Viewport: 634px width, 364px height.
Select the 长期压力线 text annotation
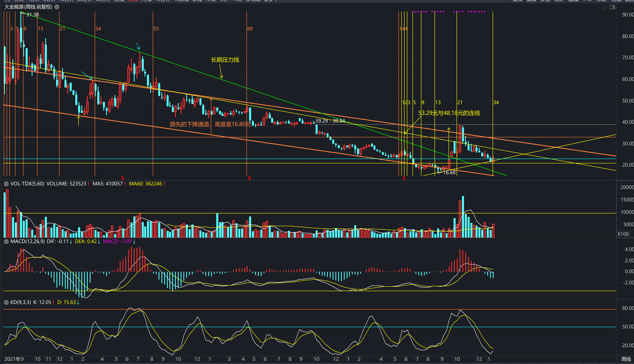click(x=225, y=60)
